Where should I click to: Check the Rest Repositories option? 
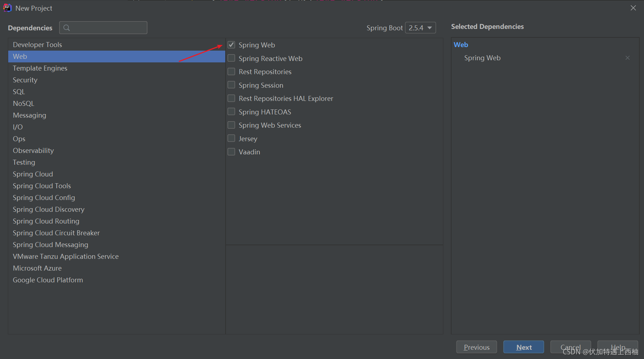231,72
